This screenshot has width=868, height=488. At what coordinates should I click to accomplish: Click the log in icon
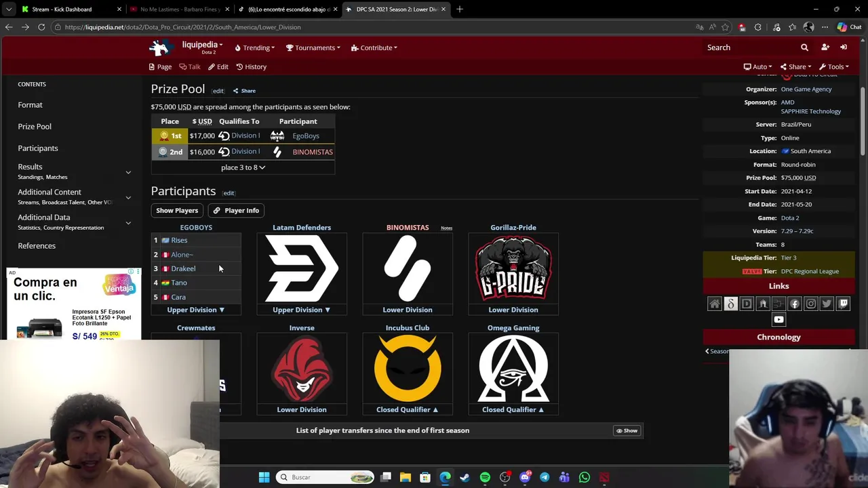844,47
